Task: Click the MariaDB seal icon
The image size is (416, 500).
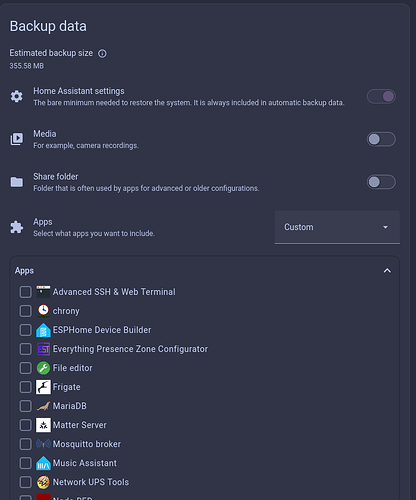Action: (43, 406)
